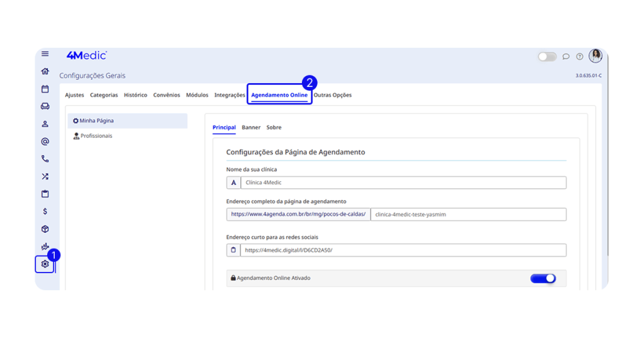
Task: Copy short address with the clipboard icon
Action: (x=233, y=250)
